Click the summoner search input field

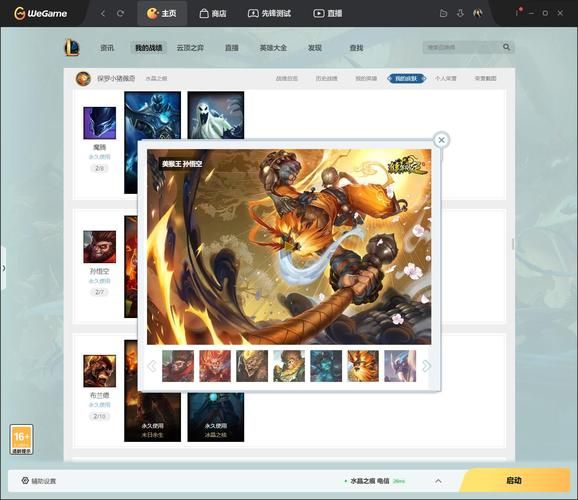(x=462, y=47)
